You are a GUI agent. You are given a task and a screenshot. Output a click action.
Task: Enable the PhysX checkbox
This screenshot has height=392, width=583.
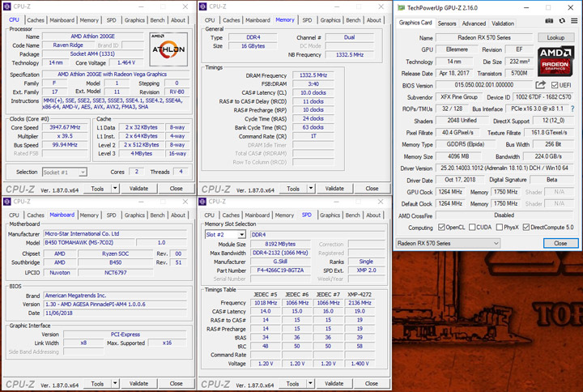[500, 228]
